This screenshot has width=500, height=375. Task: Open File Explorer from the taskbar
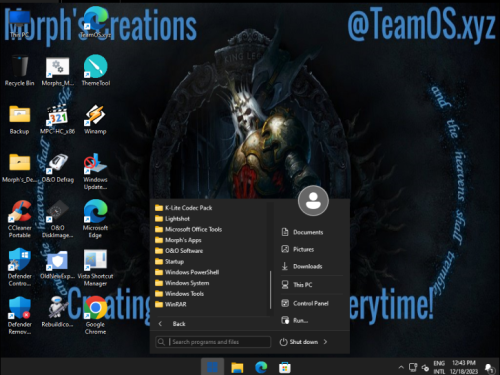coord(237,367)
